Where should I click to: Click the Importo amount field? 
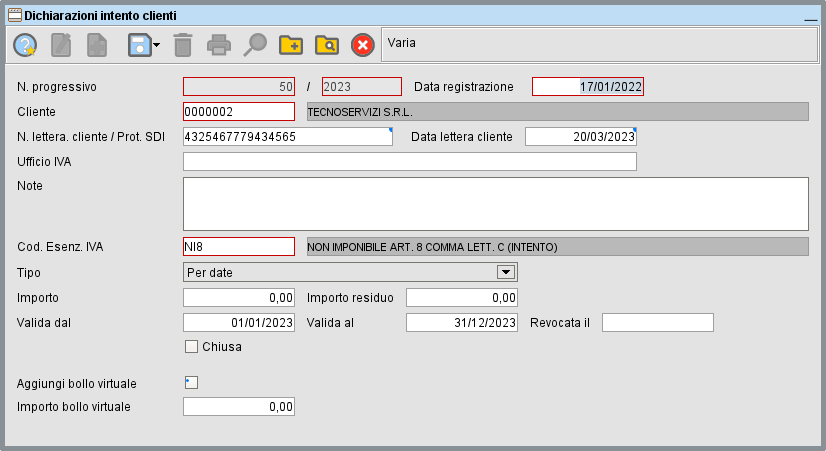point(239,298)
